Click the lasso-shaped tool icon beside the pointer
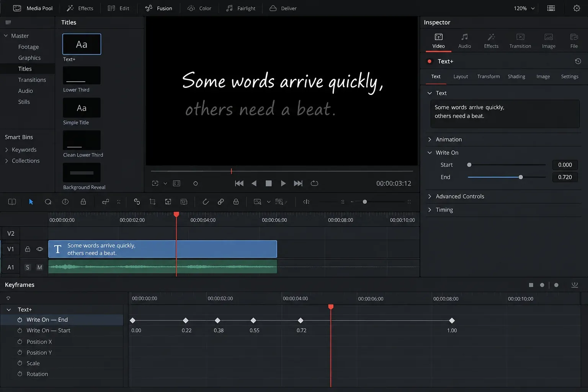Image resolution: width=588 pixels, height=392 pixels. click(48, 202)
